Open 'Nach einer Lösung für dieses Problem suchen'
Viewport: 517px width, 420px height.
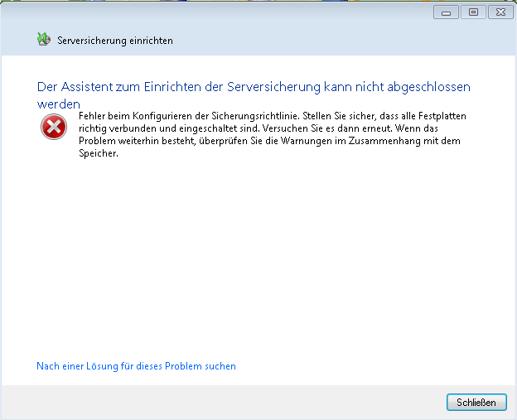[136, 366]
